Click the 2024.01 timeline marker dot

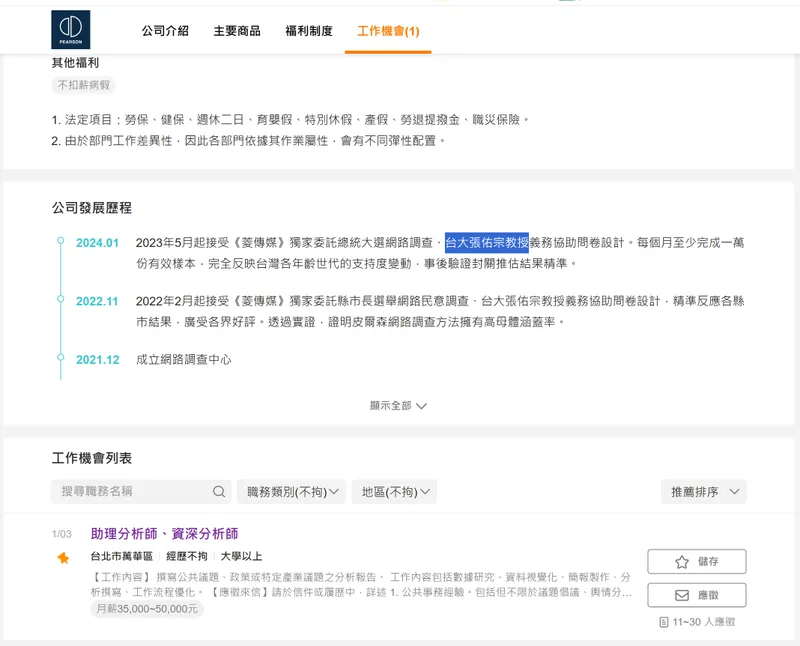60,240
